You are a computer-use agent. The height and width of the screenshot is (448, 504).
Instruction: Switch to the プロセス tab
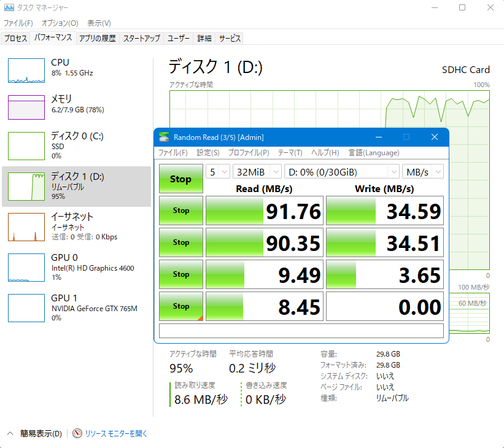[15, 38]
